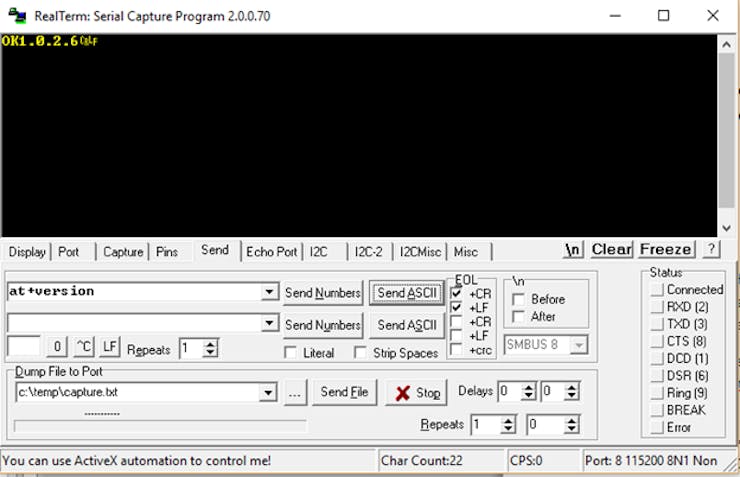
Task: Increase the Dump File Repeats spinner
Action: (x=508, y=420)
